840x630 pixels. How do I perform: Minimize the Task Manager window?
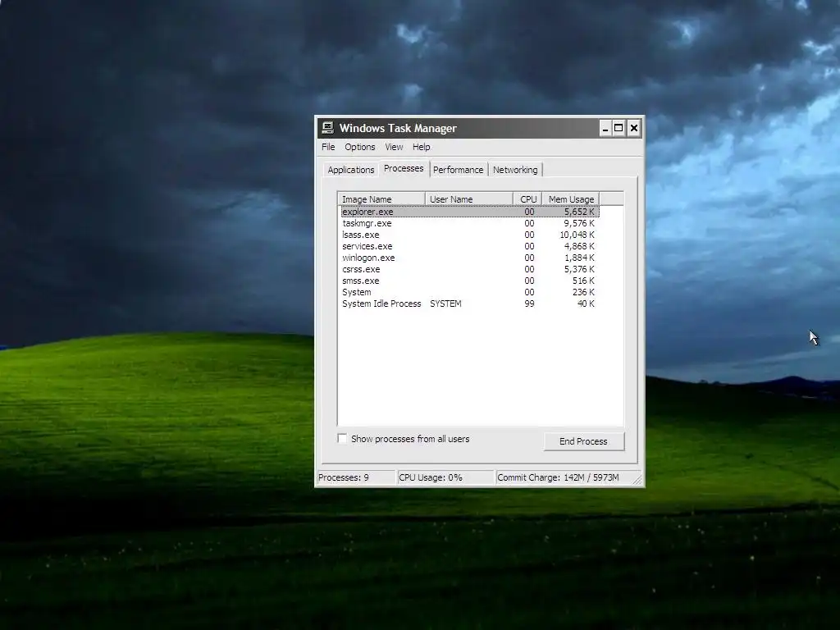605,128
